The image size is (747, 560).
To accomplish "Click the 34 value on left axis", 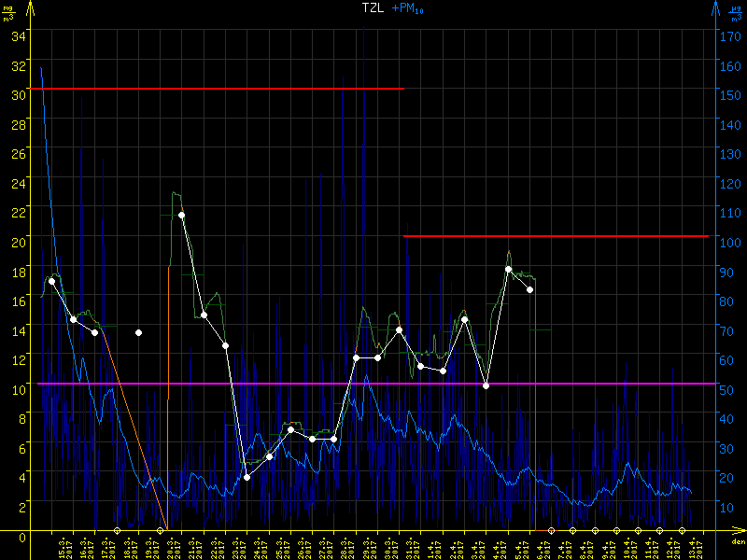I will pos(18,35).
